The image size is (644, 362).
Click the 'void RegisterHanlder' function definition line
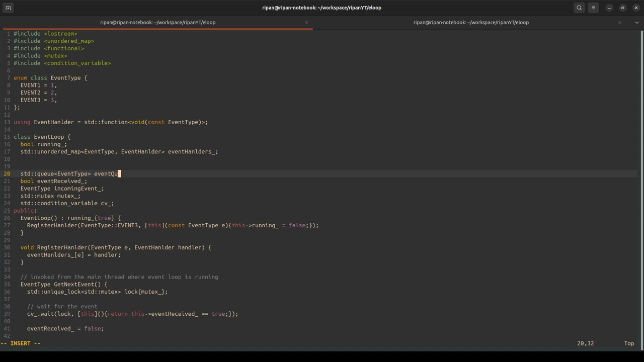click(x=116, y=247)
